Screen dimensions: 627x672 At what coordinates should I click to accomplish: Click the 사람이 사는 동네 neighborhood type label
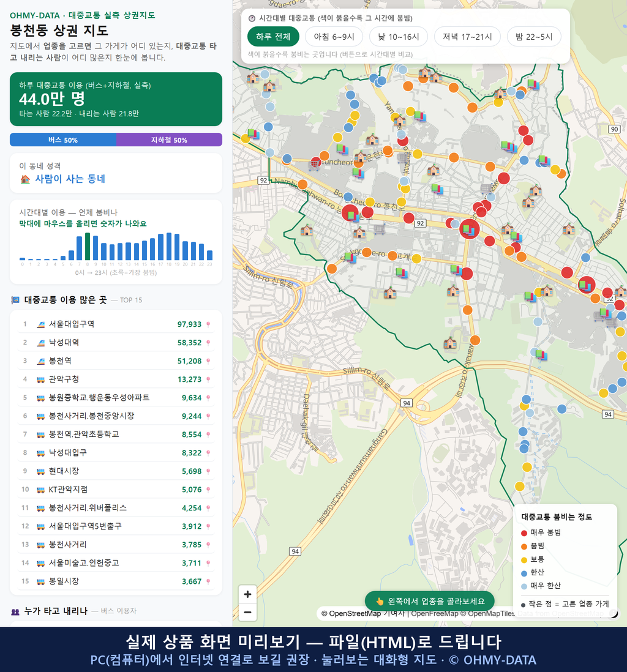tap(70, 179)
